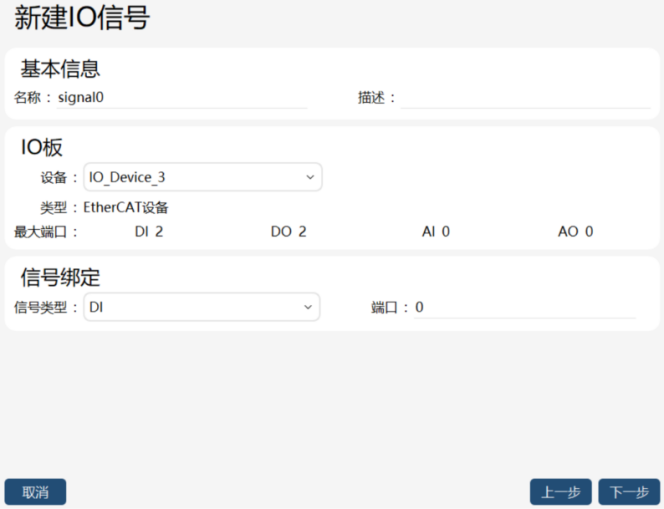Click the 端口 input field with value 0
The height and width of the screenshot is (509, 664).
pos(525,307)
